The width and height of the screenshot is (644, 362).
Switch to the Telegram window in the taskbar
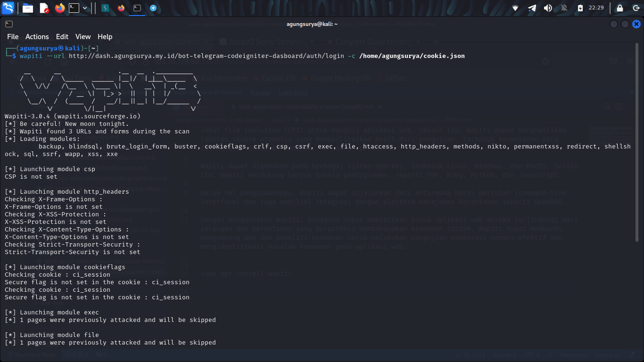(153, 8)
